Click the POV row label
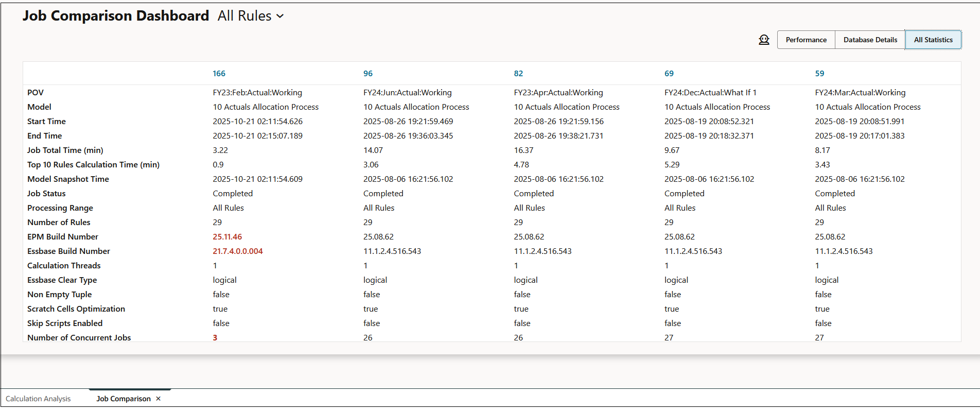Screen dimensions: 980x410 [36, 93]
